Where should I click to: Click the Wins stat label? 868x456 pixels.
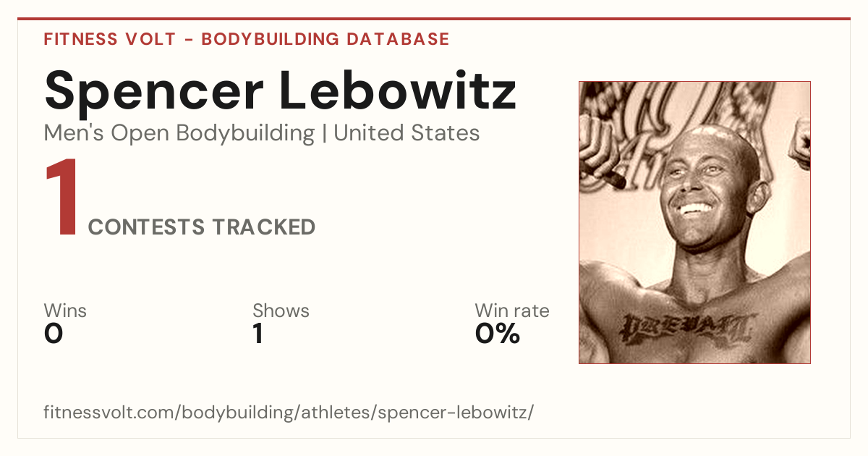point(65,311)
